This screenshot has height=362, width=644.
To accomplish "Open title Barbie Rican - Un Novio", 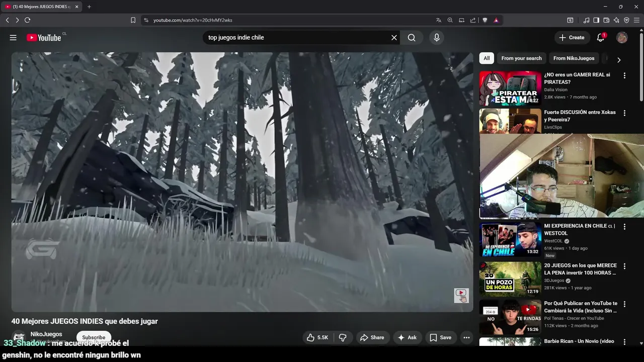I will 579,341.
